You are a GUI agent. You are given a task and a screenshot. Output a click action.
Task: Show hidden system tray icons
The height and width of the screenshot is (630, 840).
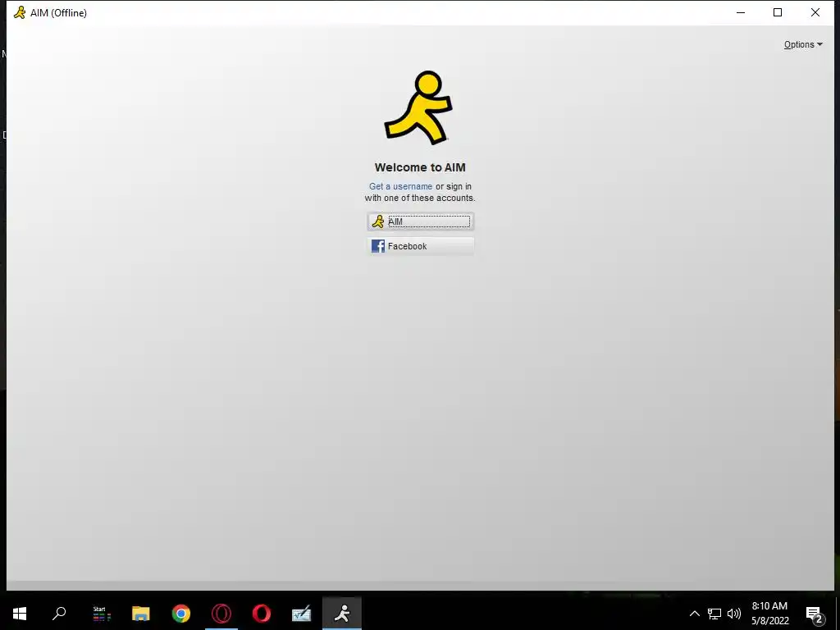694,614
